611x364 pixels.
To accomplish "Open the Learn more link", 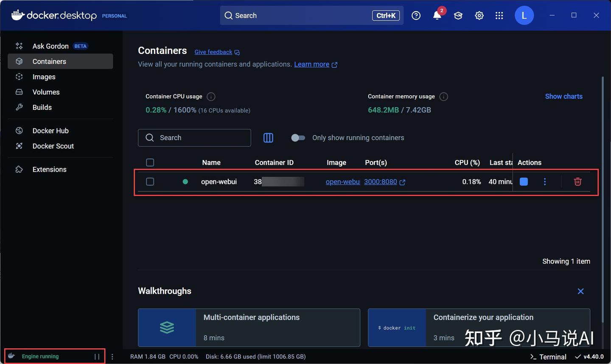I will click(312, 64).
